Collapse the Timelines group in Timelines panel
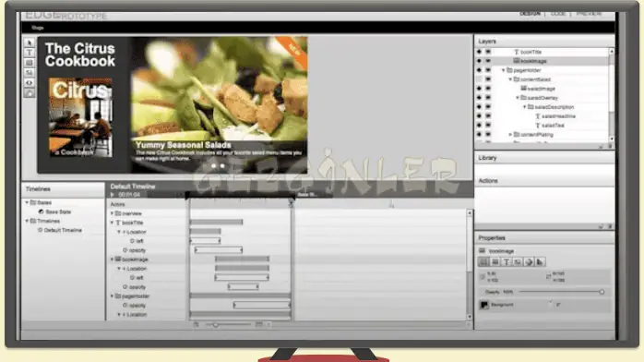 coord(27,221)
